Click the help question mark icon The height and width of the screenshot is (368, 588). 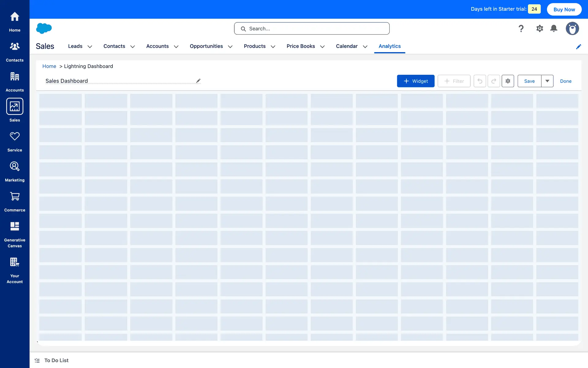click(521, 29)
